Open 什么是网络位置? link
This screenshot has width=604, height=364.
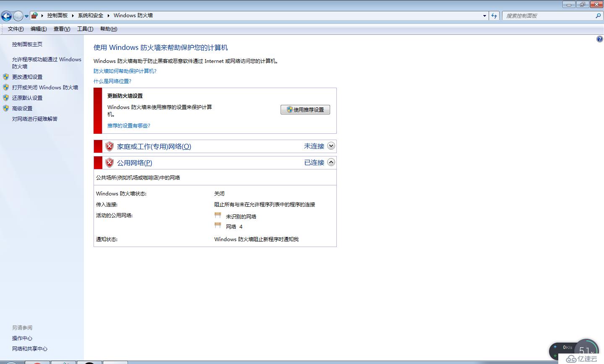coord(112,81)
